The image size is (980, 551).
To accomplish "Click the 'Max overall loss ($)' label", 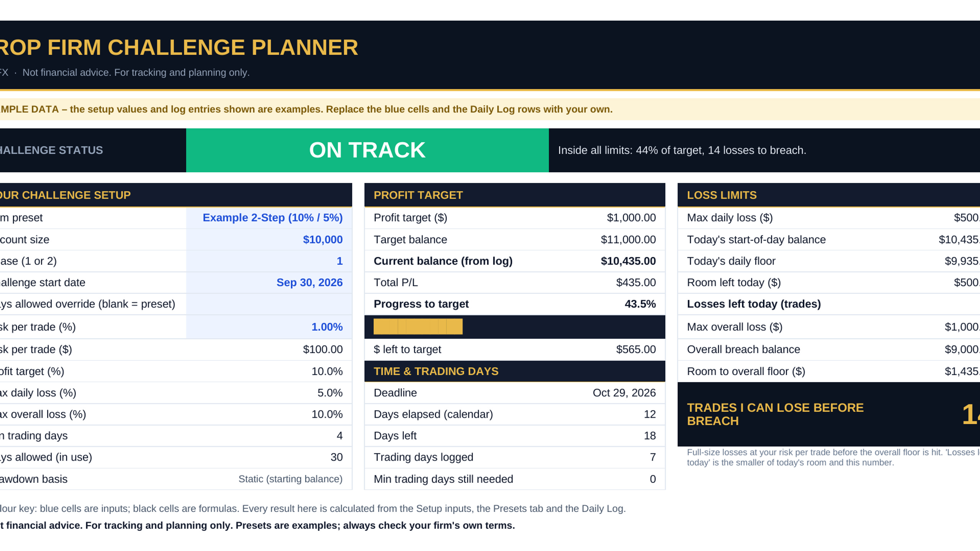I will [x=735, y=327].
